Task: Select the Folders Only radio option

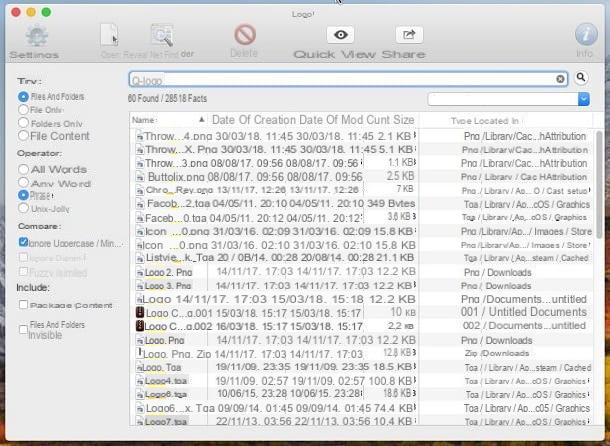Action: click(x=23, y=123)
